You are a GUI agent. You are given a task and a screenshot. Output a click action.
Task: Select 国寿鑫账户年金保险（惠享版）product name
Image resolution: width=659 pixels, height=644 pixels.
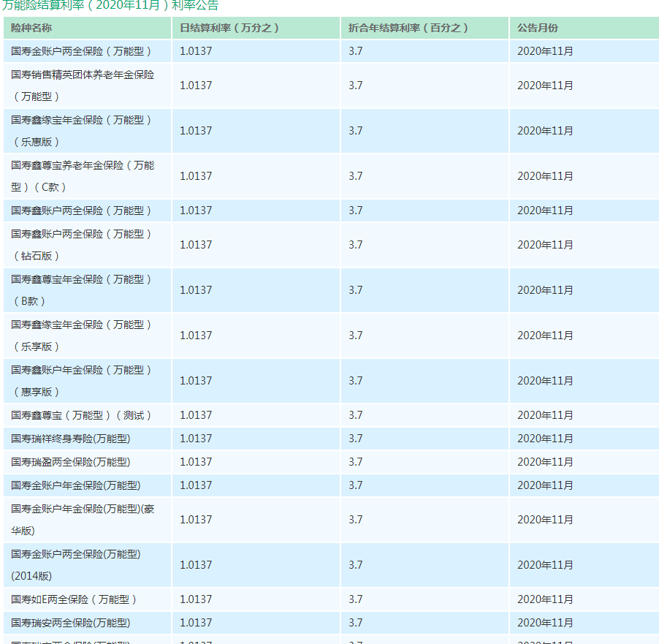(x=81, y=381)
